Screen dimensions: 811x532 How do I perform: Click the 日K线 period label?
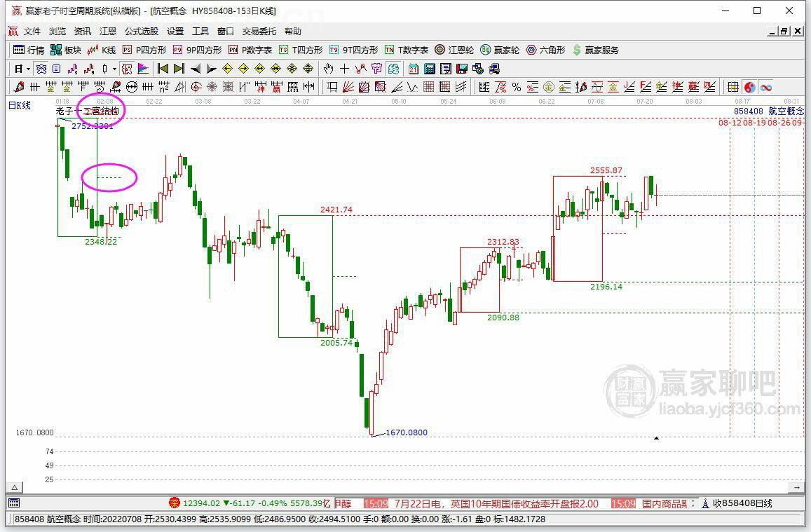pyautogui.click(x=20, y=105)
